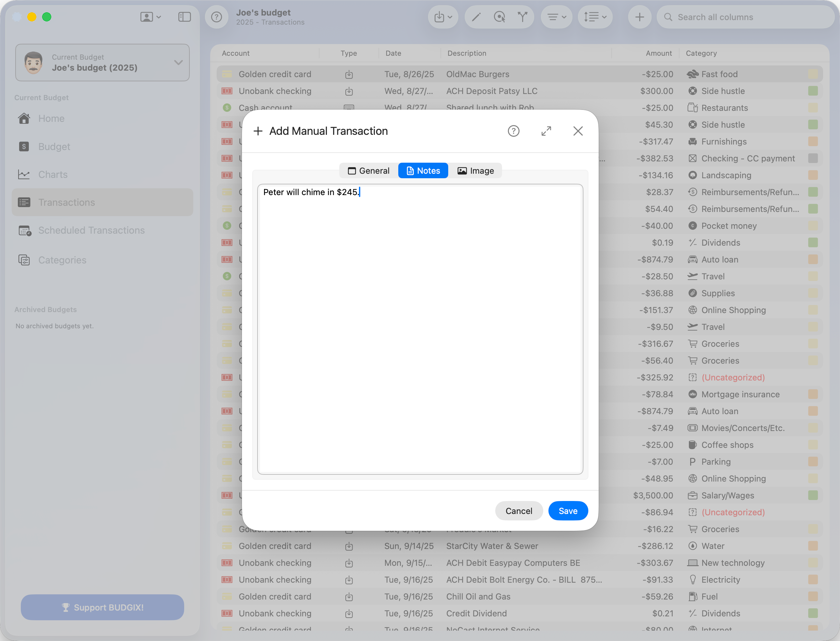Open the export options dropdown
The height and width of the screenshot is (641, 840).
(x=442, y=17)
